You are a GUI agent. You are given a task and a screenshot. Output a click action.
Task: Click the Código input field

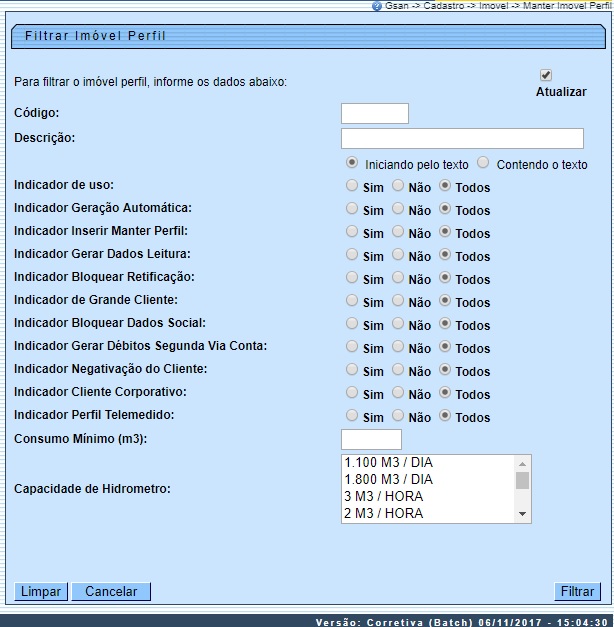375,113
